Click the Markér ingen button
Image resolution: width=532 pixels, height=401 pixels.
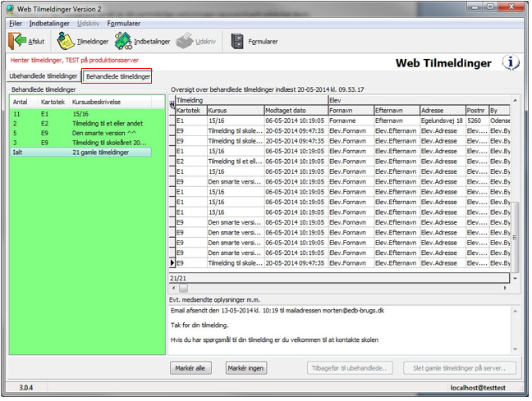pyautogui.click(x=246, y=368)
